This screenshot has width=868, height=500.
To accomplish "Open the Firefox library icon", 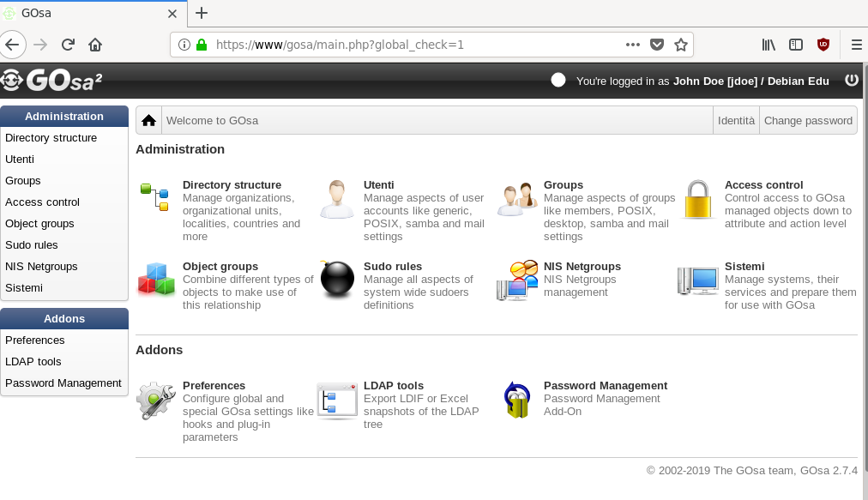I will click(x=769, y=45).
